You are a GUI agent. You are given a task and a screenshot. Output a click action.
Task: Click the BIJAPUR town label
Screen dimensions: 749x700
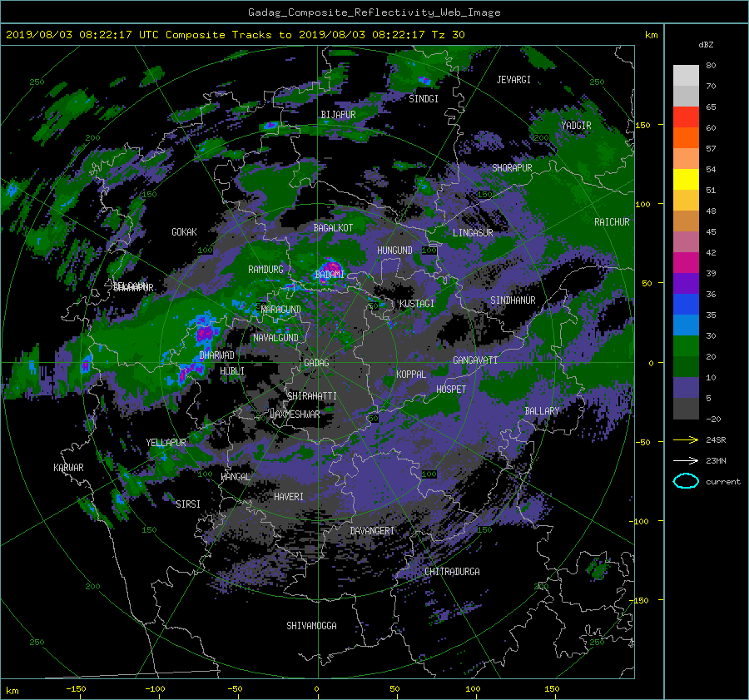tap(338, 115)
